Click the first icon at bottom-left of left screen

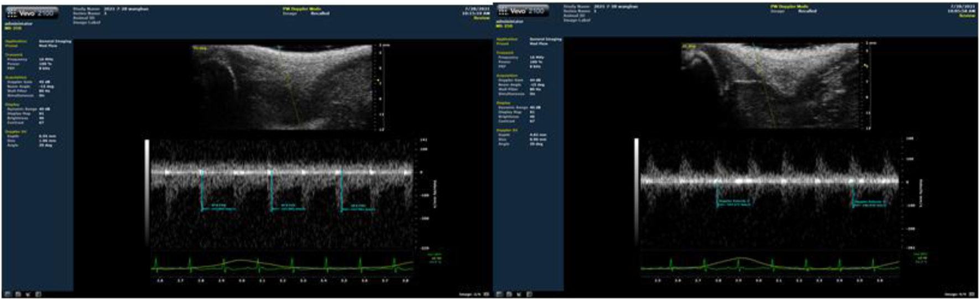(8, 294)
